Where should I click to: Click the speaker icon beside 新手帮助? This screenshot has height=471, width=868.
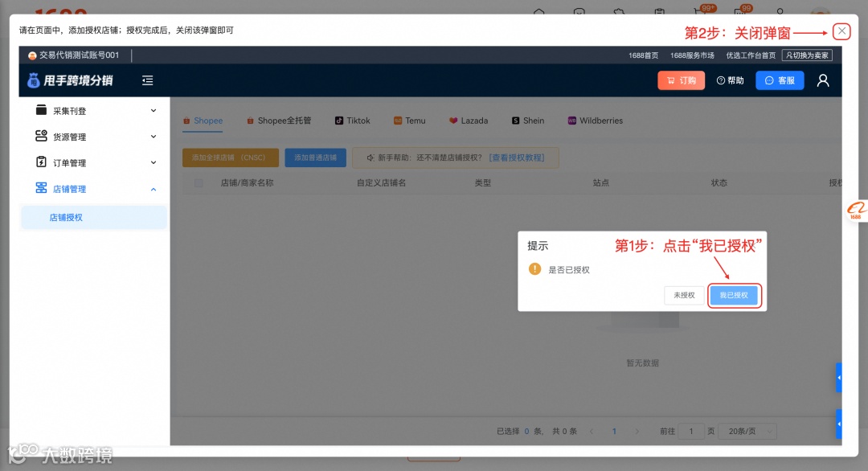[x=371, y=158]
